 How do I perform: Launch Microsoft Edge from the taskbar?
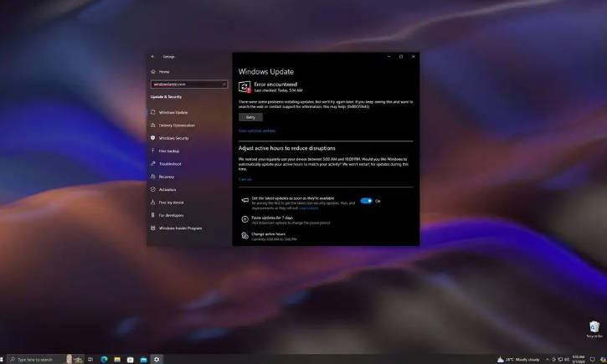[104, 359]
